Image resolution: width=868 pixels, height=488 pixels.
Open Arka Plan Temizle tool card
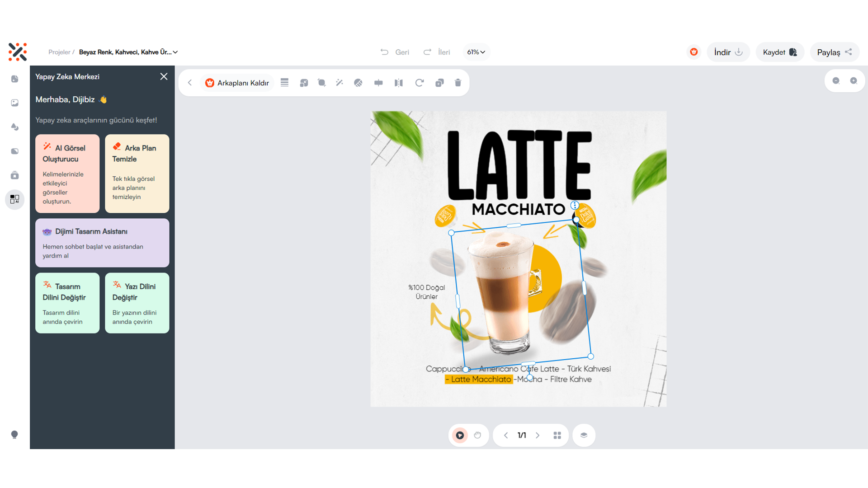(x=137, y=174)
